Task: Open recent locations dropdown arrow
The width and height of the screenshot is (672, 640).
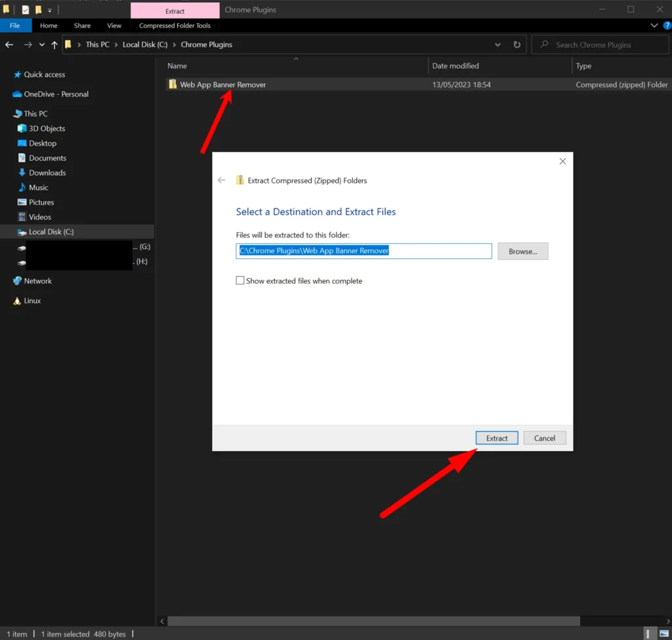Action: point(42,45)
